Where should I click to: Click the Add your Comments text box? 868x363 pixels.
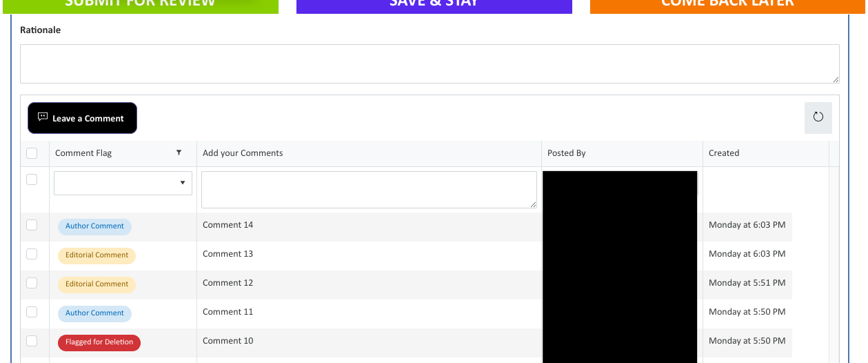[x=369, y=190]
